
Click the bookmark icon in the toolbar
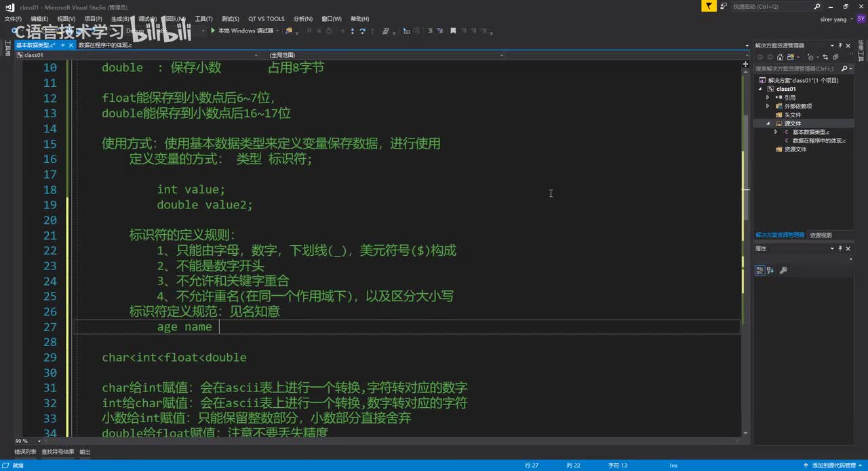(x=453, y=31)
